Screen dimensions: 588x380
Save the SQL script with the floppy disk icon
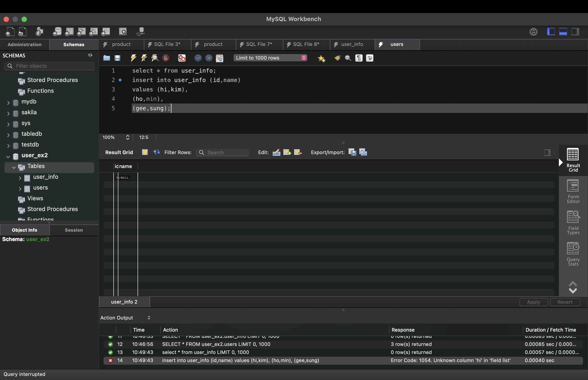(x=117, y=58)
